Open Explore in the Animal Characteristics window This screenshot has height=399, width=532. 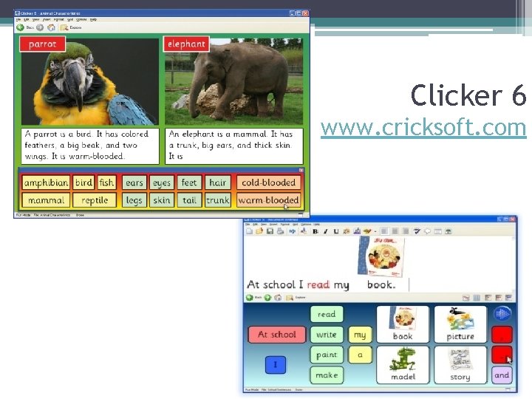click(x=71, y=27)
